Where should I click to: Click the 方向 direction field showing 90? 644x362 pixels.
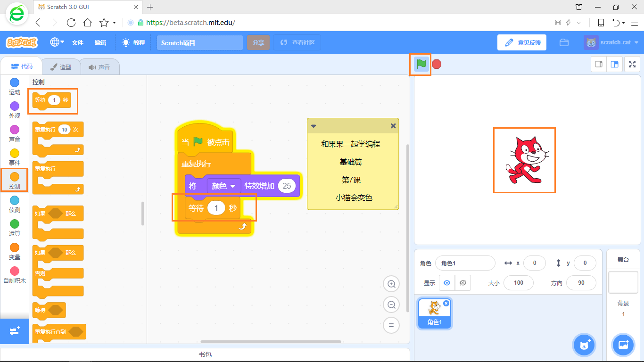[x=581, y=283]
